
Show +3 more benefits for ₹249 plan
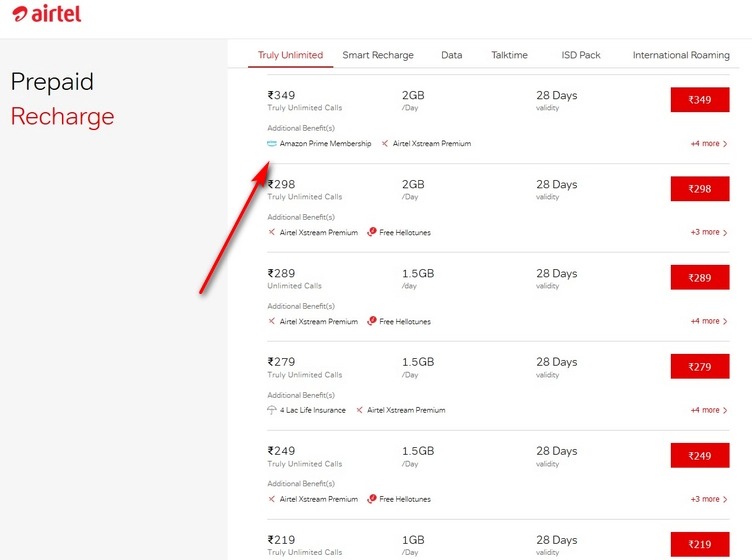[709, 499]
